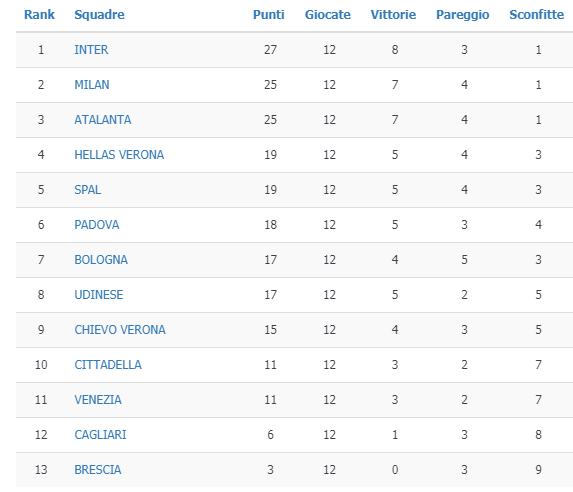Open the INTER team link

click(91, 50)
